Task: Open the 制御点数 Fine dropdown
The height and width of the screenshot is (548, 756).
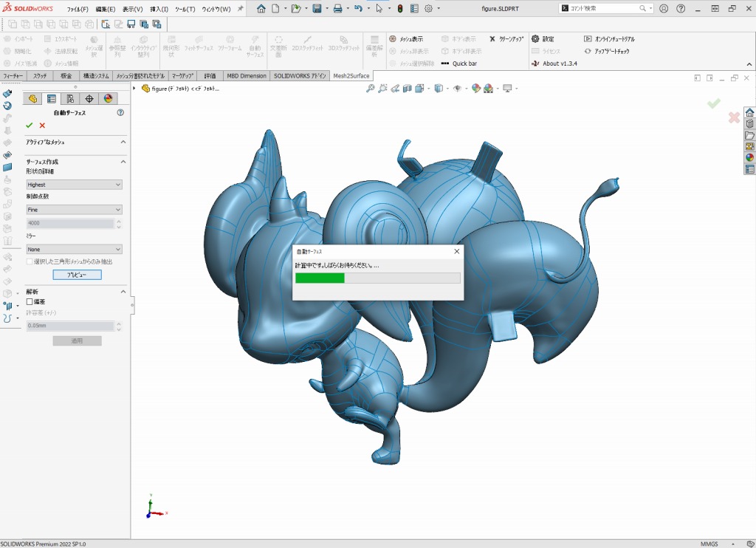Action: click(x=75, y=210)
